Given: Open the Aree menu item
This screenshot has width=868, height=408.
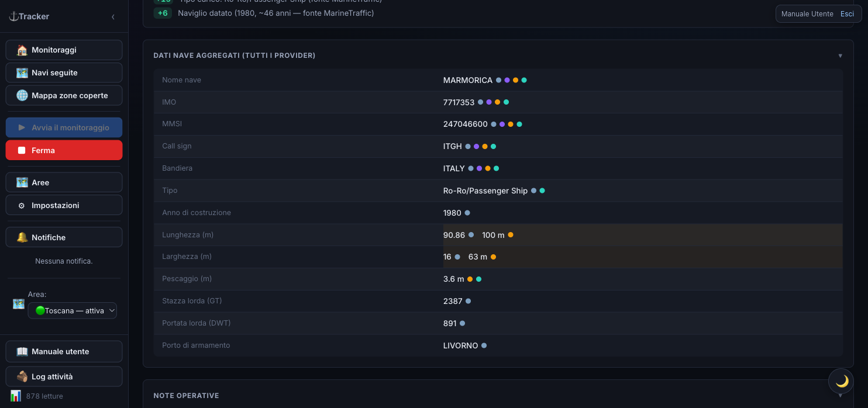Looking at the screenshot, I should coord(64,182).
